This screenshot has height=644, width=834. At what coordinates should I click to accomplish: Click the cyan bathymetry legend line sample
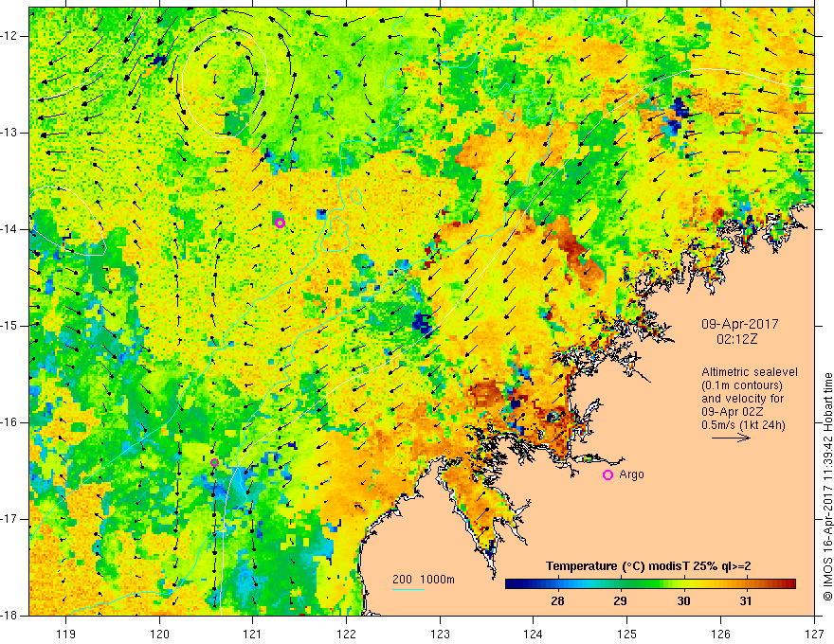tap(408, 589)
